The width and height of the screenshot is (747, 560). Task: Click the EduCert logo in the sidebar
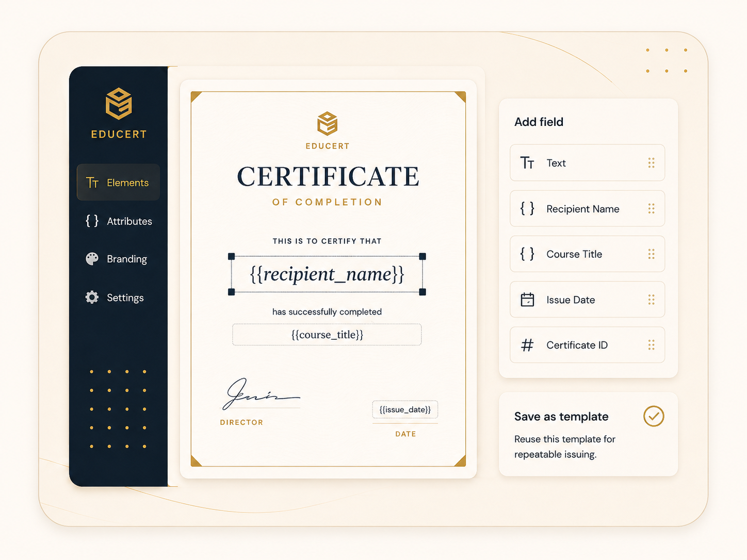(x=119, y=104)
